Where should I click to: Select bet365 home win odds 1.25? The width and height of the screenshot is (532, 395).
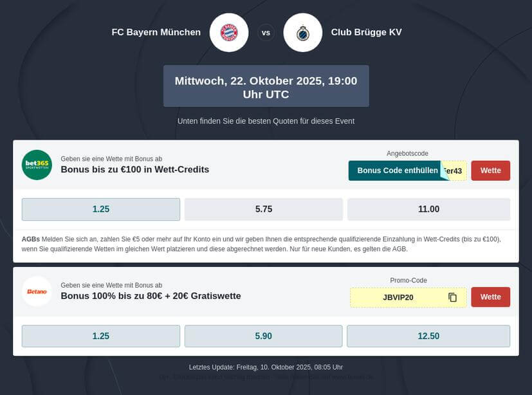pos(101,209)
